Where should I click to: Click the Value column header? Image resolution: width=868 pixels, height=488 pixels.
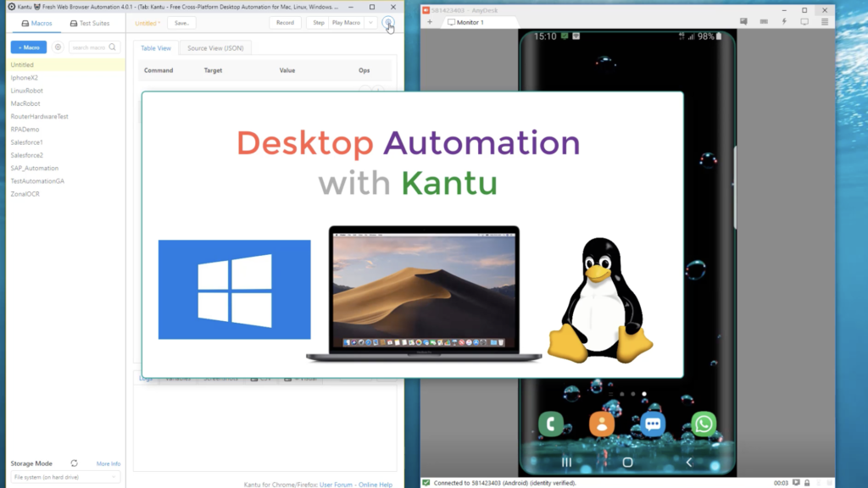pos(287,70)
